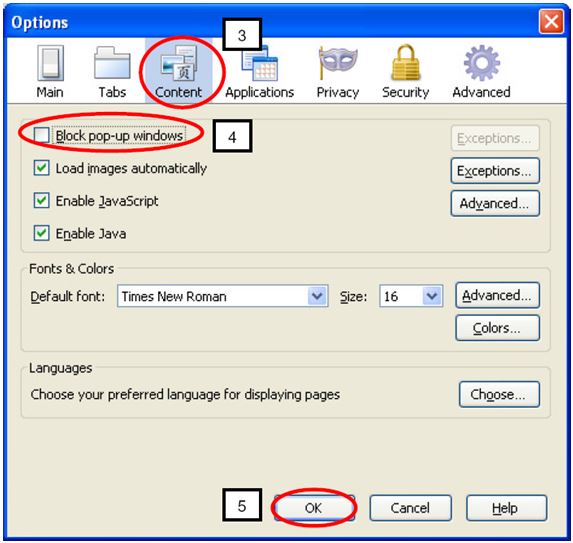Disable the Enable JavaScript checkbox
The width and height of the screenshot is (573, 543).
tap(41, 201)
